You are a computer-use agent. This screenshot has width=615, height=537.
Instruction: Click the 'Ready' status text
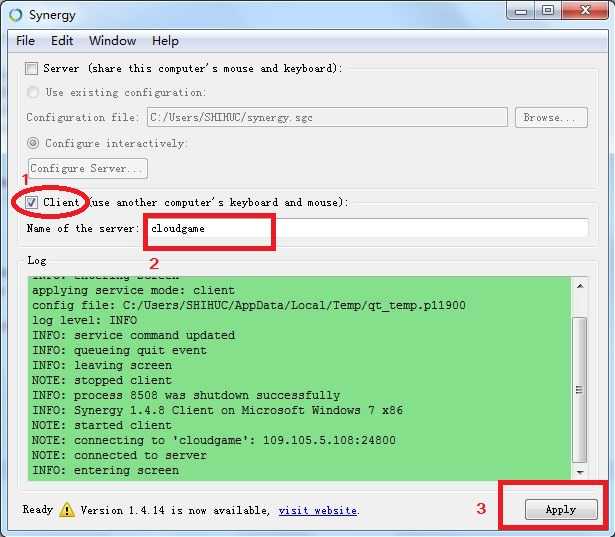tap(38, 510)
